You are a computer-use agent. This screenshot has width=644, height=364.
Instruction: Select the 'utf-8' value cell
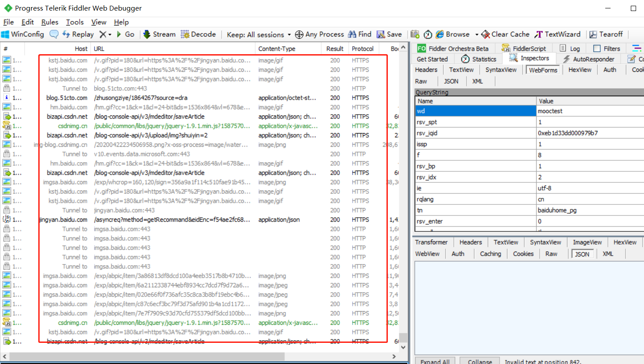click(590, 188)
